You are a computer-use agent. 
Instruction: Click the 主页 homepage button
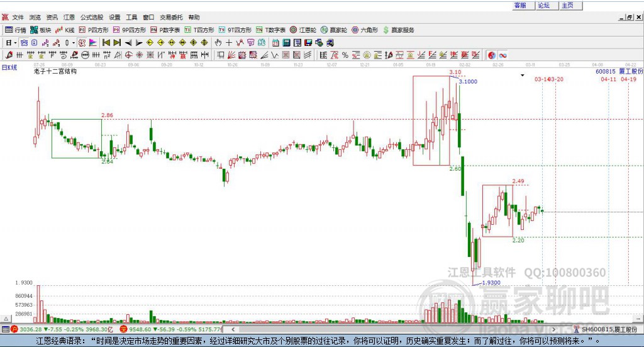(567, 5)
